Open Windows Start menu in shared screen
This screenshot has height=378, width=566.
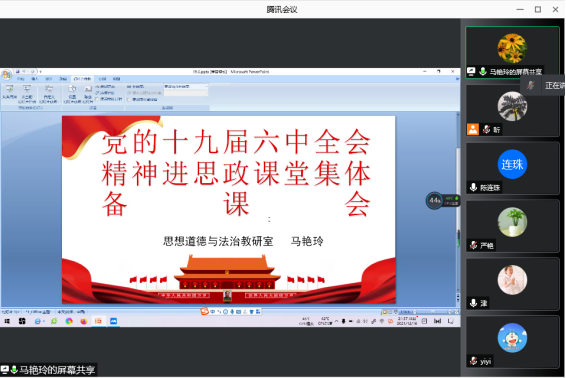[x=7, y=321]
